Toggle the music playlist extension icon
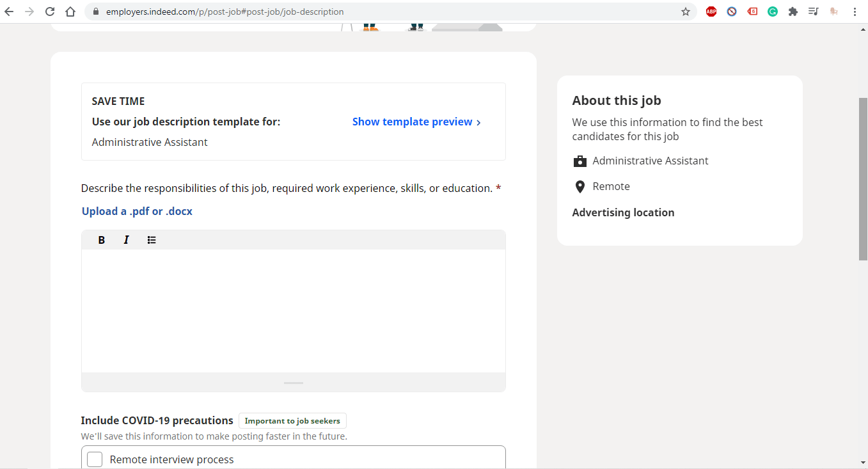 (x=813, y=12)
